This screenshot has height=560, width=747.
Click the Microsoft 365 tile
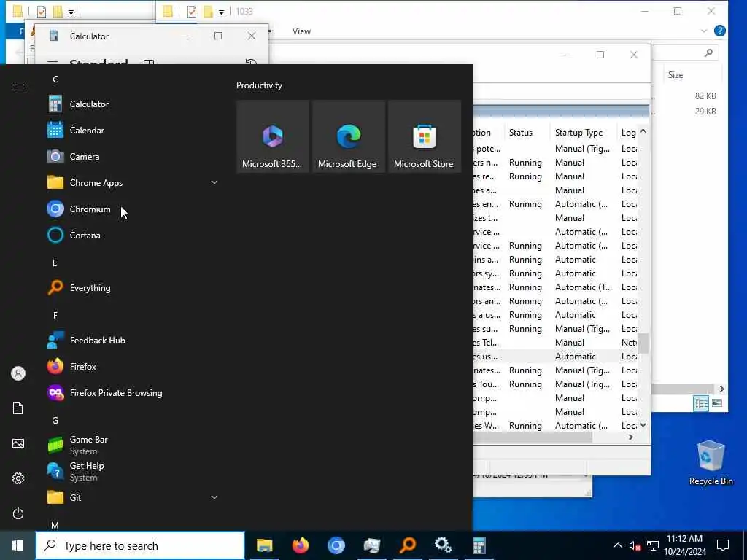tap(273, 136)
